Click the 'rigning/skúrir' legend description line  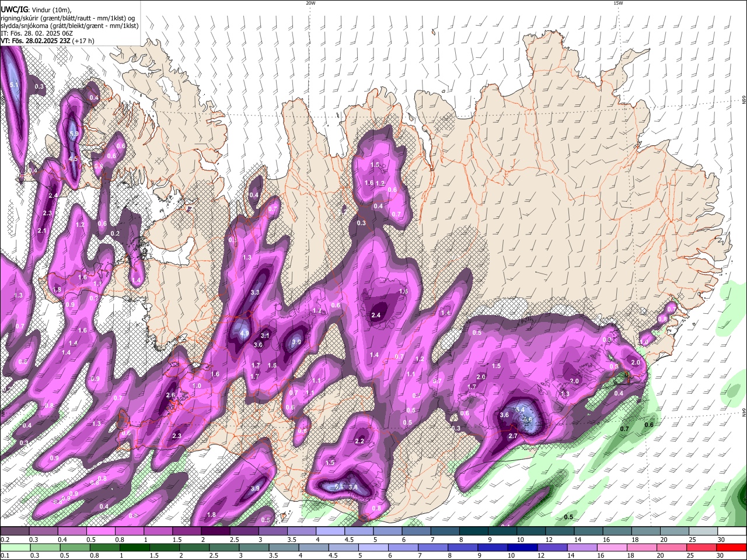pyautogui.click(x=68, y=17)
